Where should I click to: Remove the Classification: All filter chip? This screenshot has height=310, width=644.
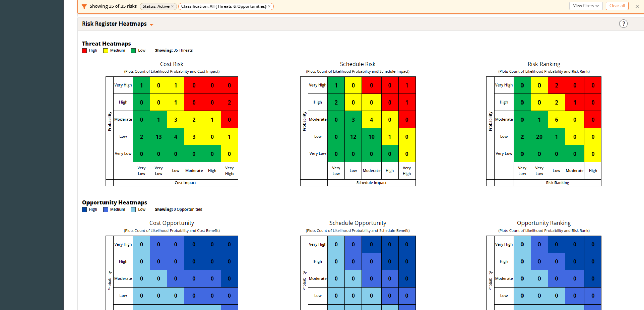269,6
